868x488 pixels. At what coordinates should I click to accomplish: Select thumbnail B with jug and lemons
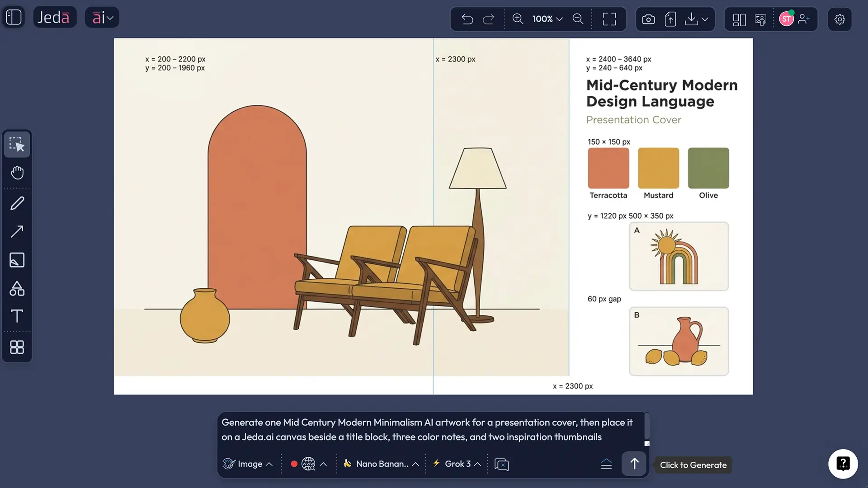[x=679, y=341]
